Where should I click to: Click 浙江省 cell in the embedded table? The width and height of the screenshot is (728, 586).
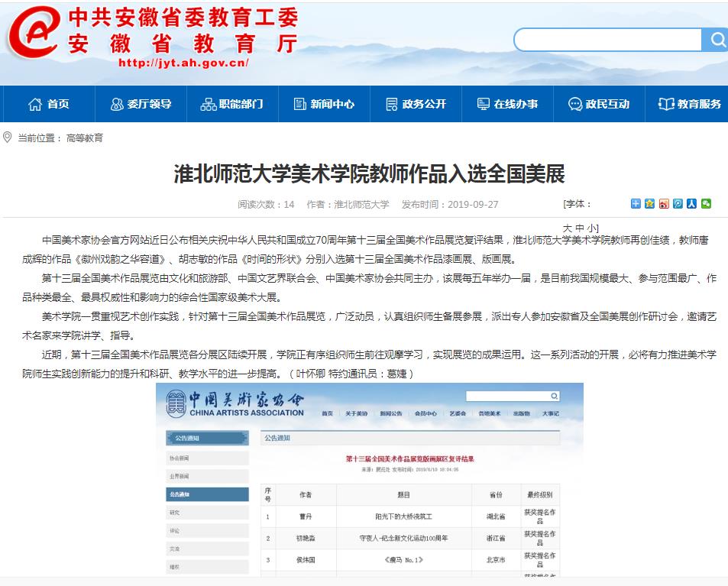pyautogui.click(x=496, y=538)
